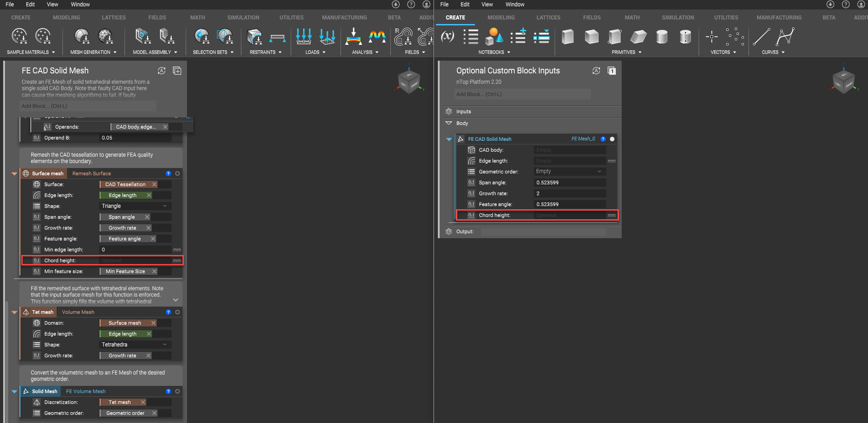Screen dimensions: 868x423
Task: Remove Surface mesh chip from Domain
Action: click(153, 323)
